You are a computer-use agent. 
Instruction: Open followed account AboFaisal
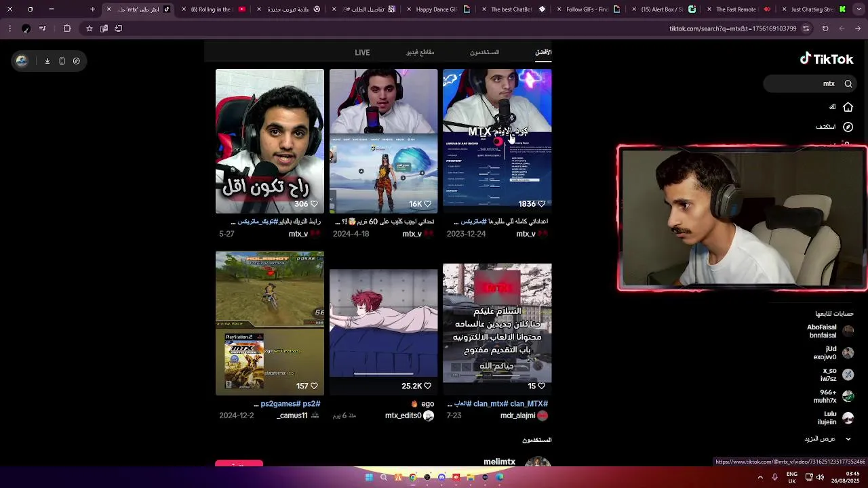(830, 331)
